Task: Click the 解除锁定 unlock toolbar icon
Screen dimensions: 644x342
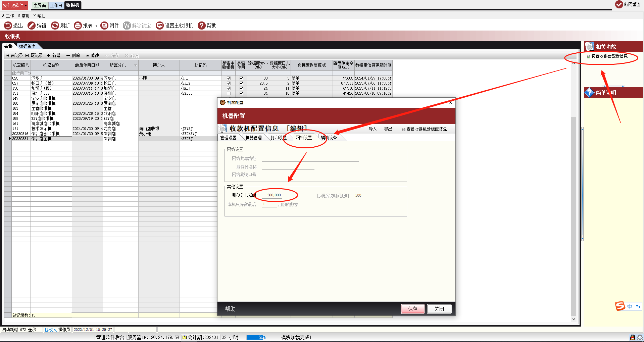Action: (x=127, y=26)
